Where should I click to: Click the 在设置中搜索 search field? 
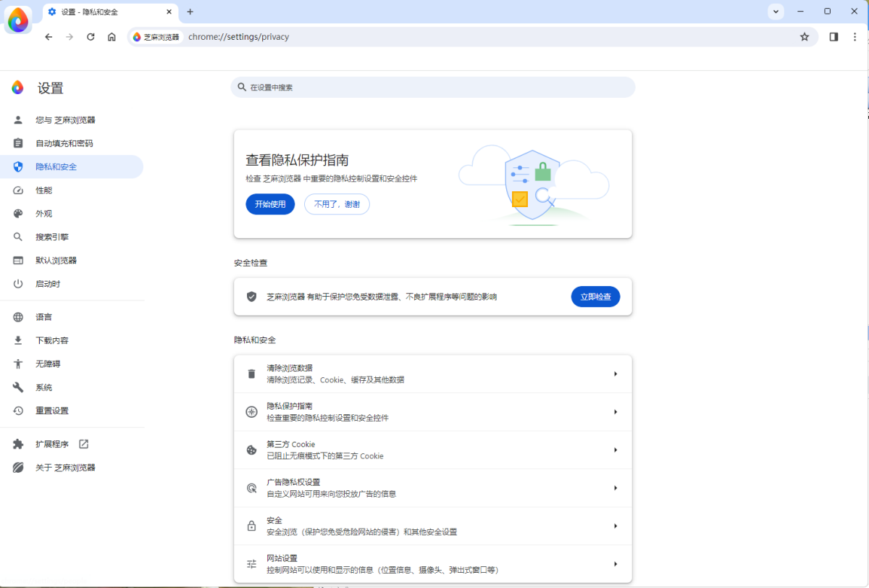tap(434, 87)
